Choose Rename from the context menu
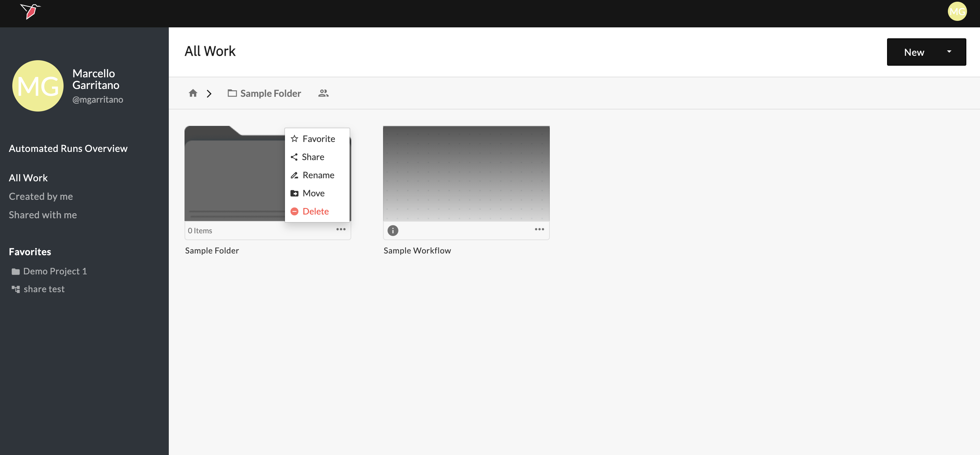This screenshot has height=455, width=980. 318,175
